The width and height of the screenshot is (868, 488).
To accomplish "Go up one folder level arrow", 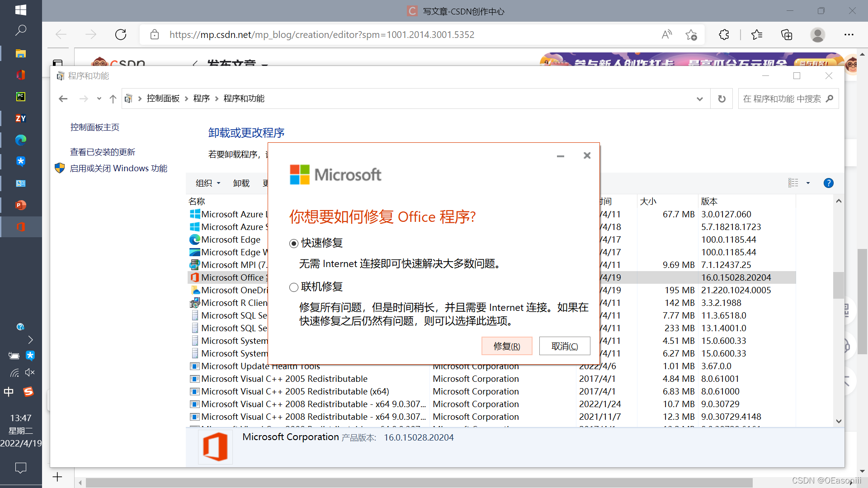I will 113,99.
